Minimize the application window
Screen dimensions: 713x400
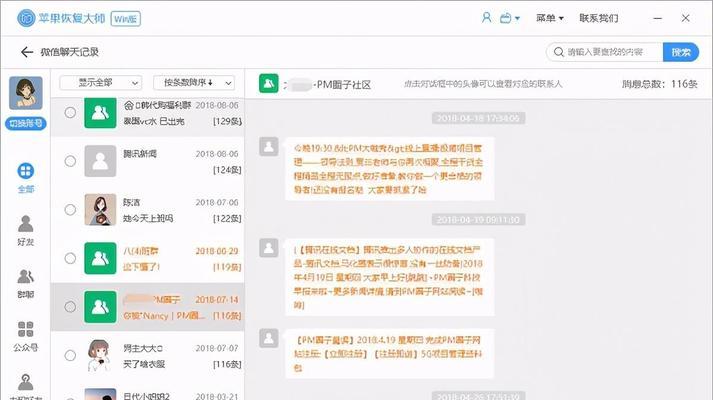tap(658, 18)
